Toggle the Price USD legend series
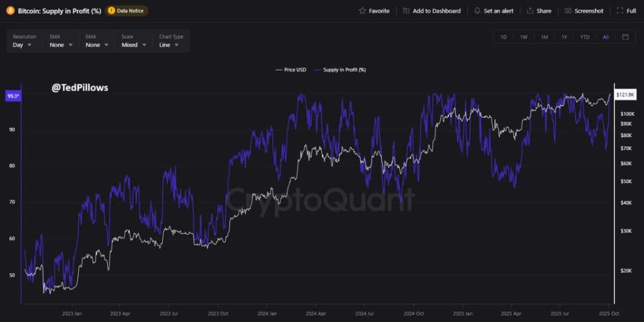 (290, 70)
